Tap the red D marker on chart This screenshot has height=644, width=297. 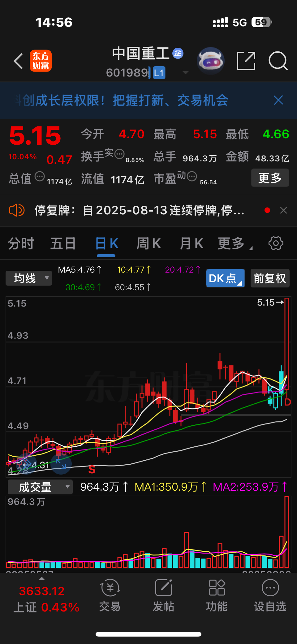click(x=287, y=402)
